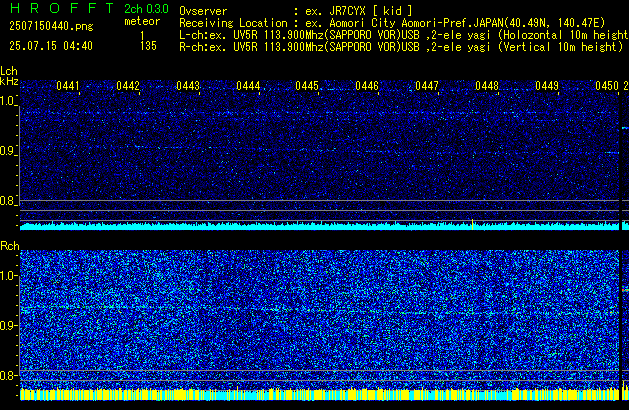The height and width of the screenshot is (410, 629).
Task: Select the 0446 time marker
Action: click(367, 86)
